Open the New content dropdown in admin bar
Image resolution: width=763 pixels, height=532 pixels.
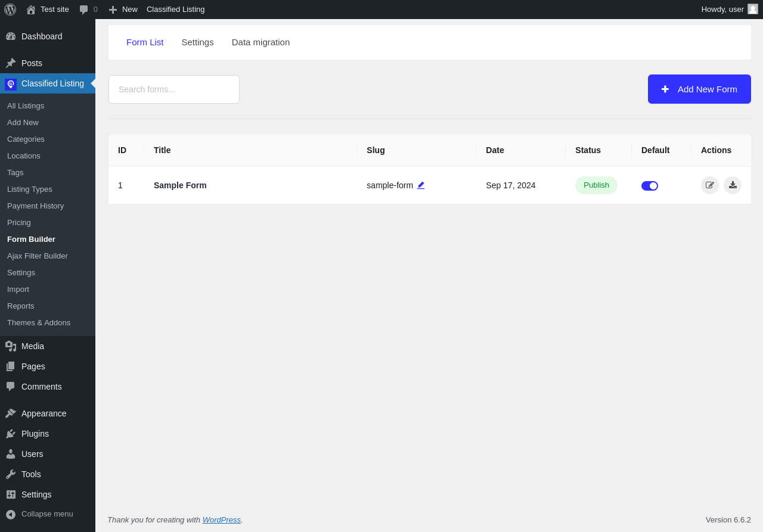(123, 10)
